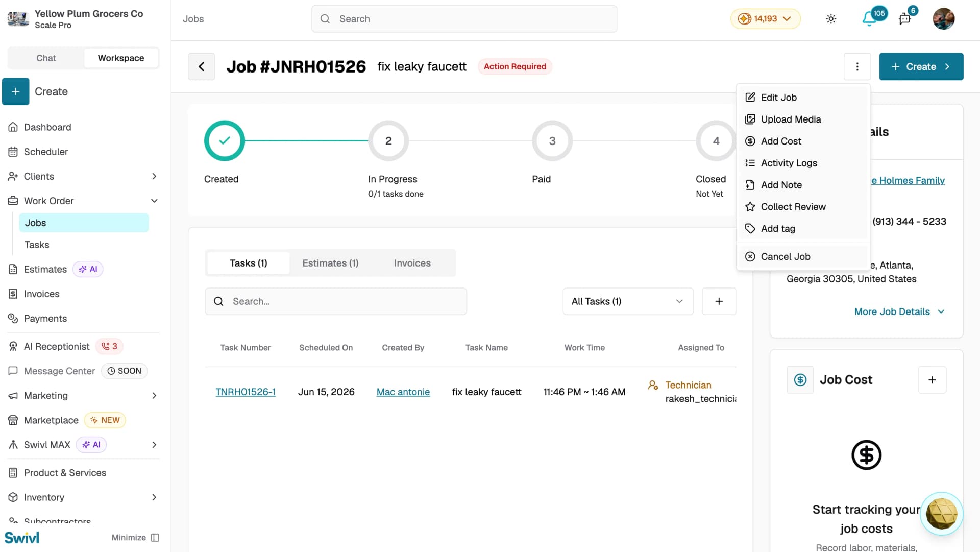Open the All Tasks (1) filter dropdown

pyautogui.click(x=628, y=301)
